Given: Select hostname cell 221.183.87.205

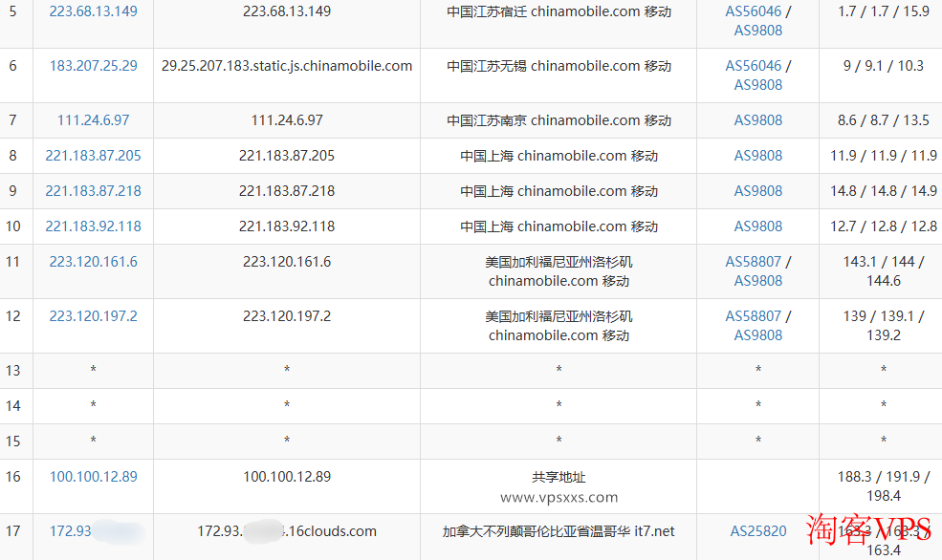Looking at the screenshot, I should tap(287, 156).
